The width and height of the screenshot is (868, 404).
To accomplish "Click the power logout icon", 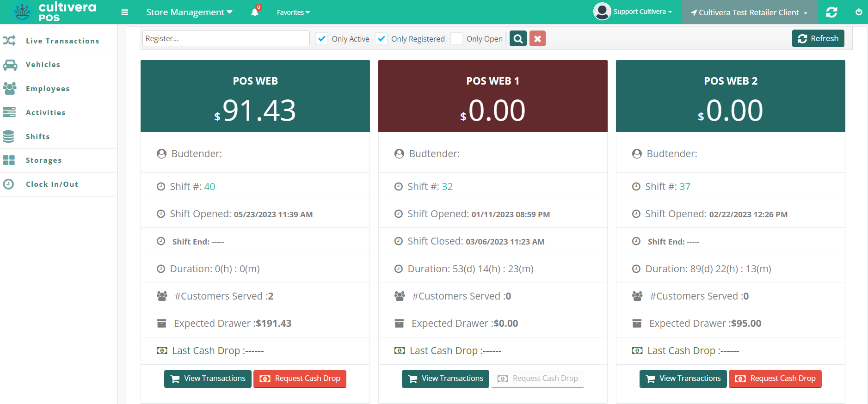I will coord(859,12).
